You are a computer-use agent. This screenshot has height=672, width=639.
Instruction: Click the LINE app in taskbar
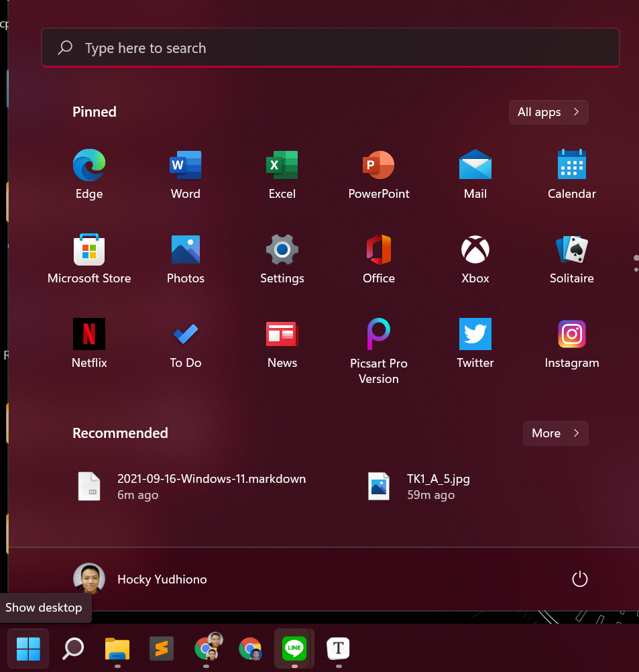tap(294, 648)
